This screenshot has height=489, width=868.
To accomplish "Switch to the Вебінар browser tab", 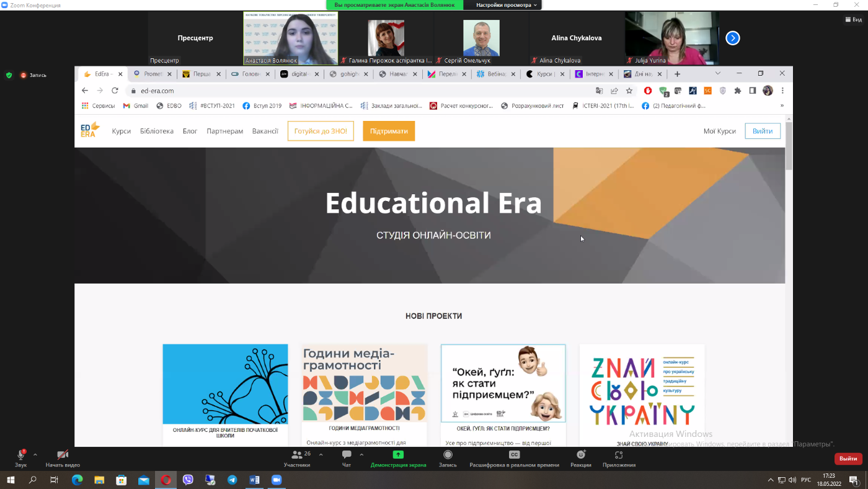I will (x=496, y=74).
